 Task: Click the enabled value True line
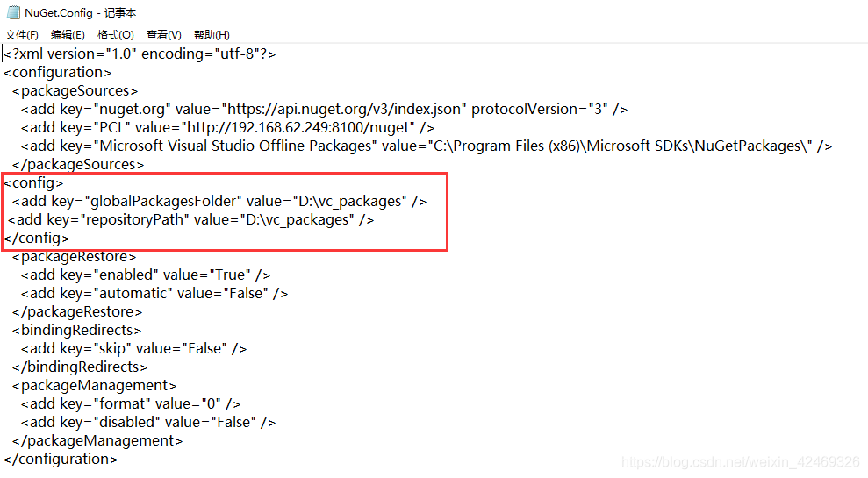(x=146, y=275)
